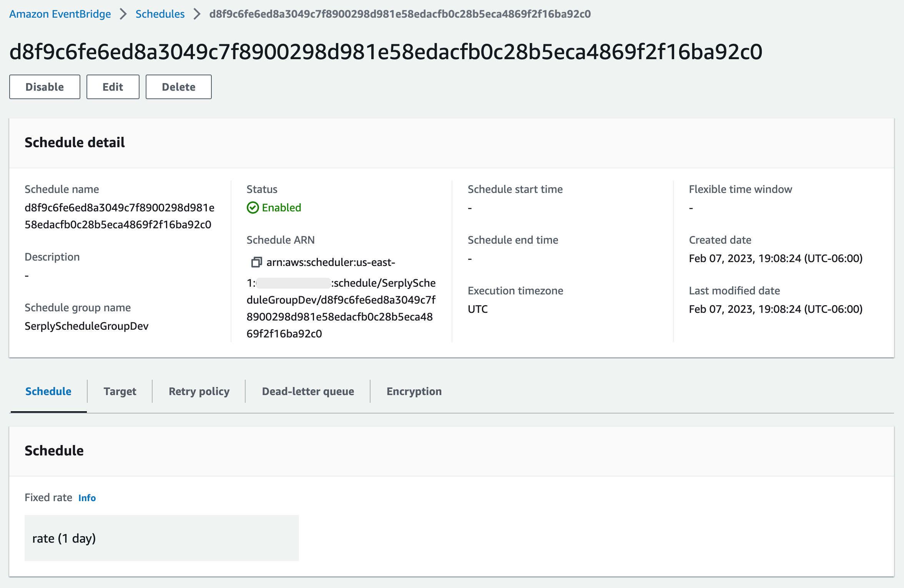This screenshot has height=588, width=904.
Task: Go to Amazon EventBridge breadcrumb link
Action: [60, 14]
